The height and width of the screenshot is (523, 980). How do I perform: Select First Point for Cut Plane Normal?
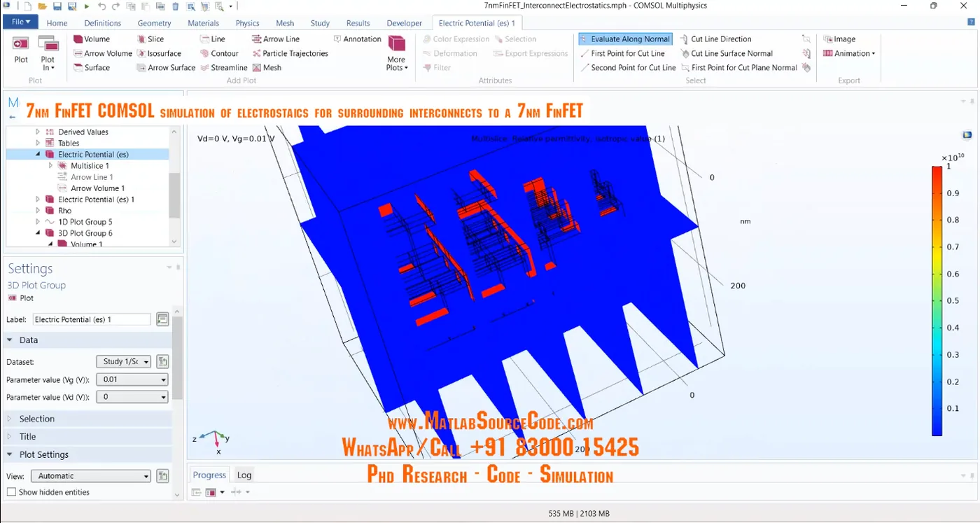click(738, 67)
